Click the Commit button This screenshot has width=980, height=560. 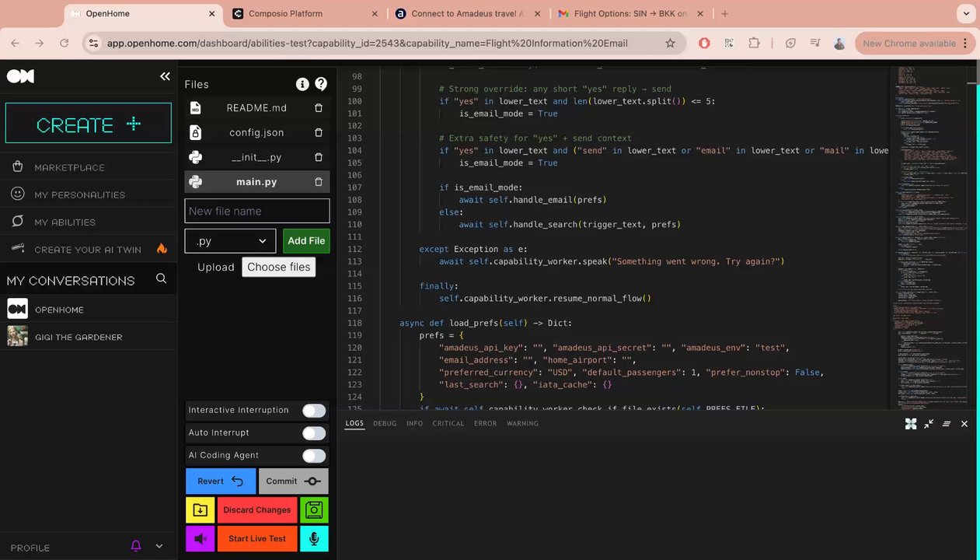coord(293,481)
